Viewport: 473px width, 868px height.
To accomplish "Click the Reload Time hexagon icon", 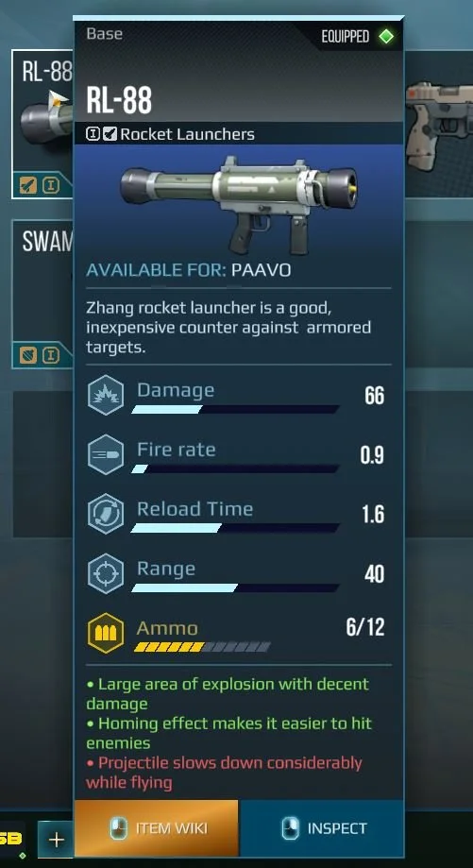I will (x=105, y=514).
